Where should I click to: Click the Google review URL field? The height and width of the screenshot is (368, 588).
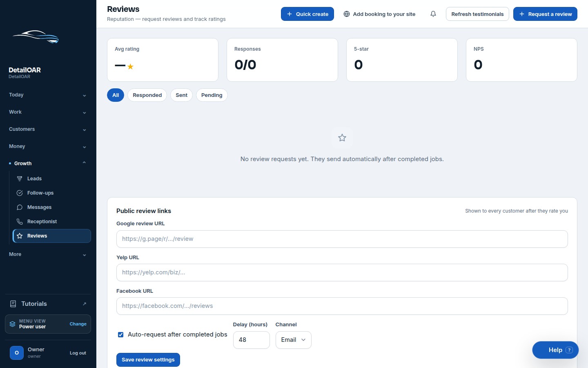(x=342, y=239)
